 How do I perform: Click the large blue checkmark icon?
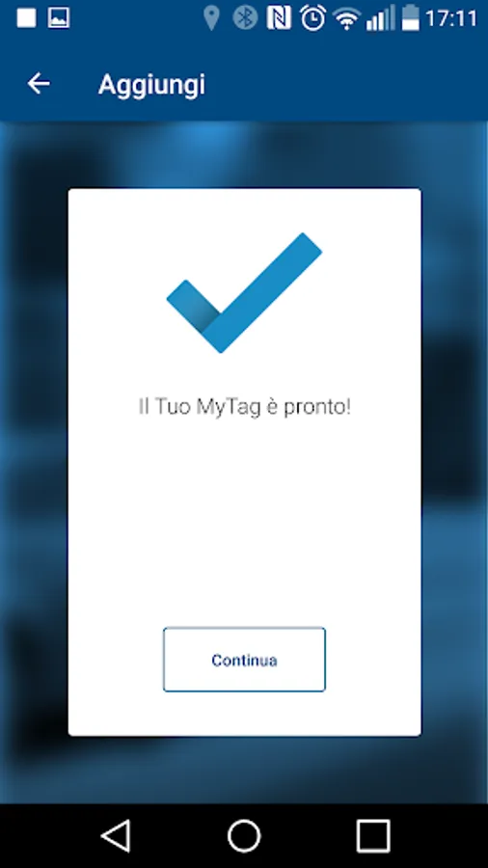244,292
